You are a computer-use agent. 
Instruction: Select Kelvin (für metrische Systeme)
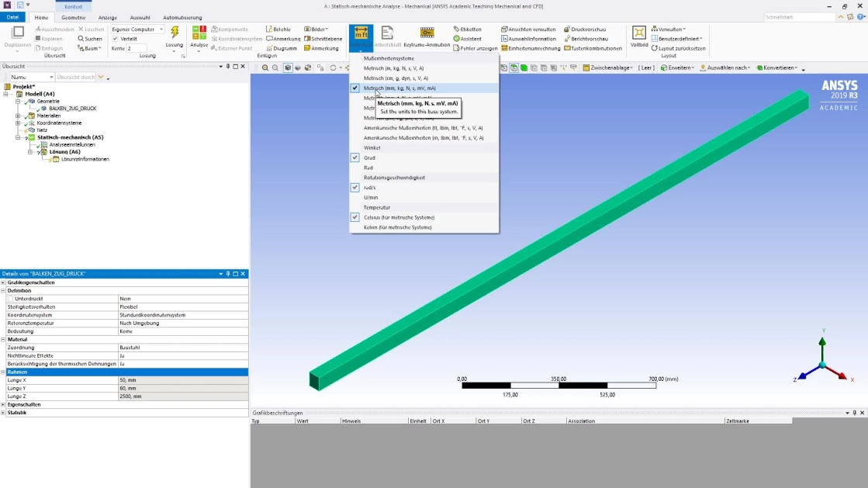click(x=424, y=227)
